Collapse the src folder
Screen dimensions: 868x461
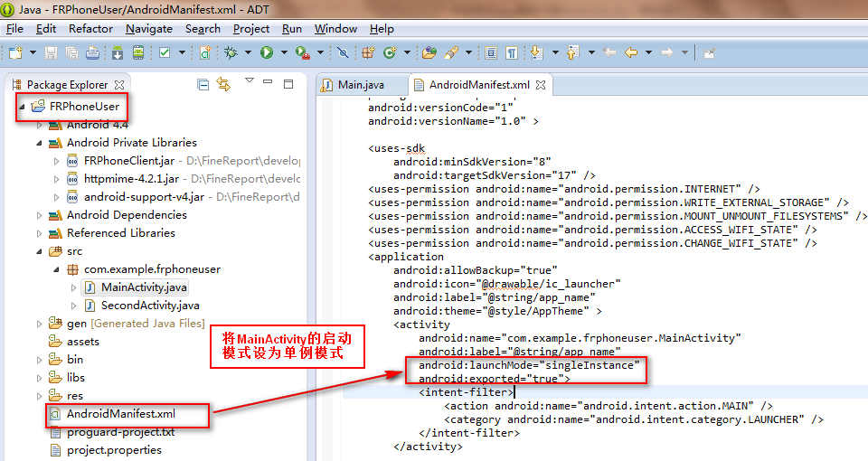click(39, 251)
